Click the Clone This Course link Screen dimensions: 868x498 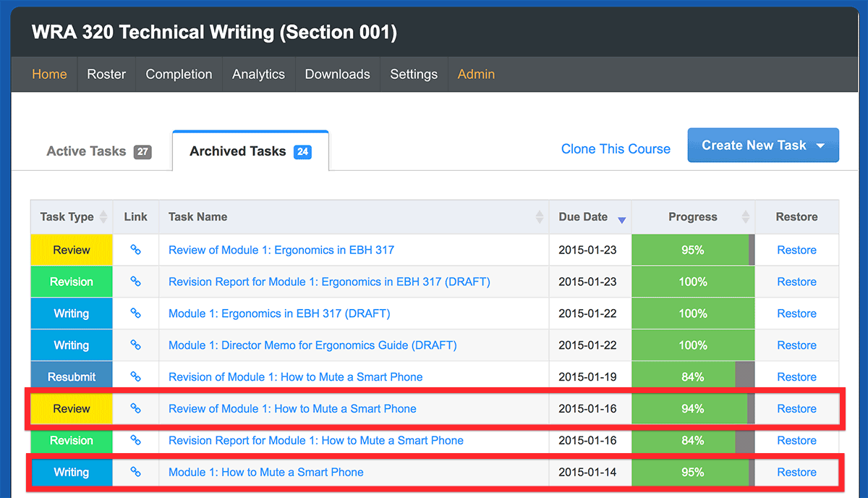click(x=616, y=149)
